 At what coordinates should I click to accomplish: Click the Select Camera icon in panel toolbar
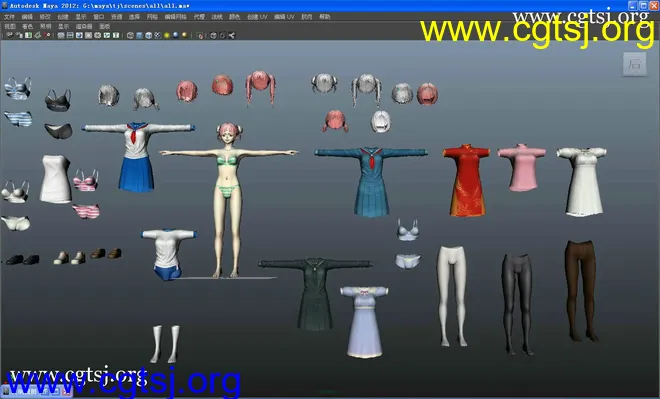[x=10, y=35]
